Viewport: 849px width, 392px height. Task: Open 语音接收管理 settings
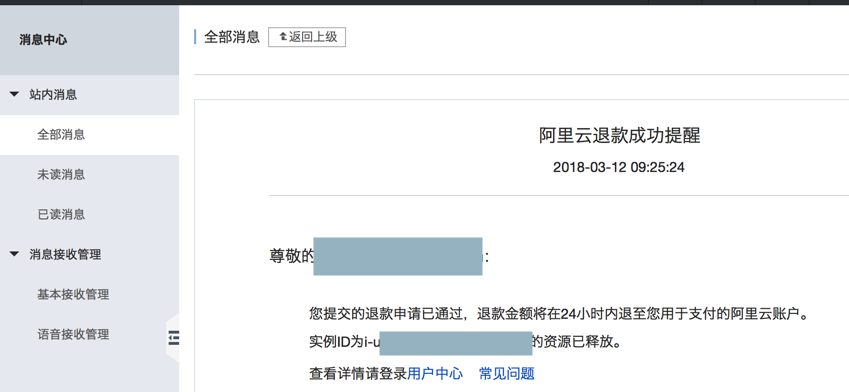pos(73,335)
